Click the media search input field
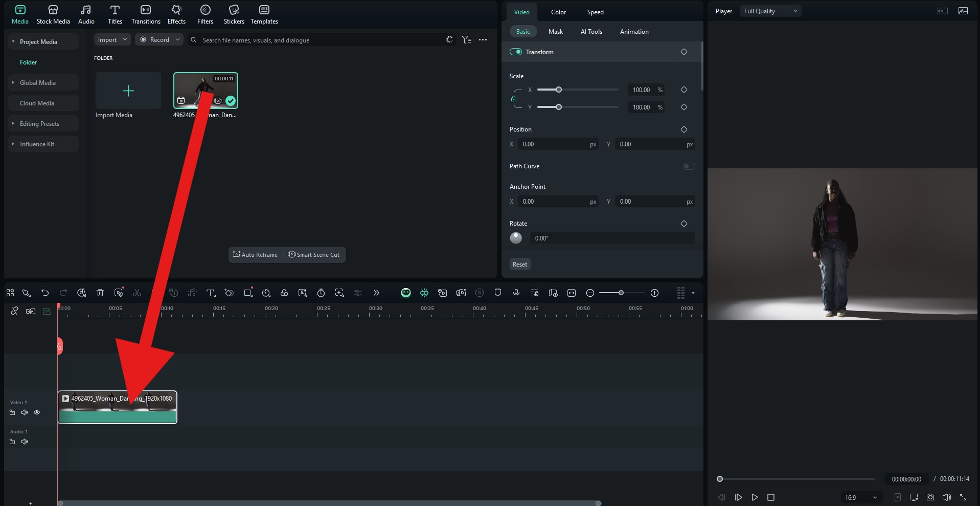Image resolution: width=980 pixels, height=506 pixels. pyautogui.click(x=322, y=40)
